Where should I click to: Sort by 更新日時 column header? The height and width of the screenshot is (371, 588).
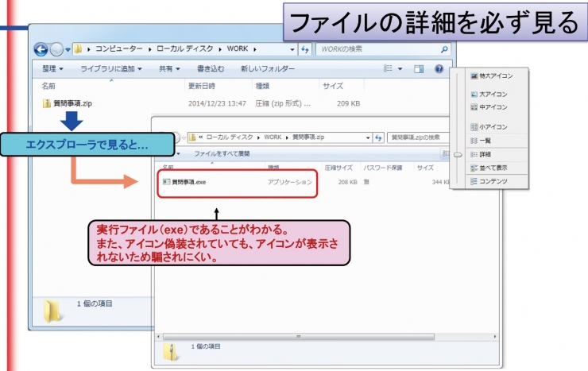coord(202,86)
